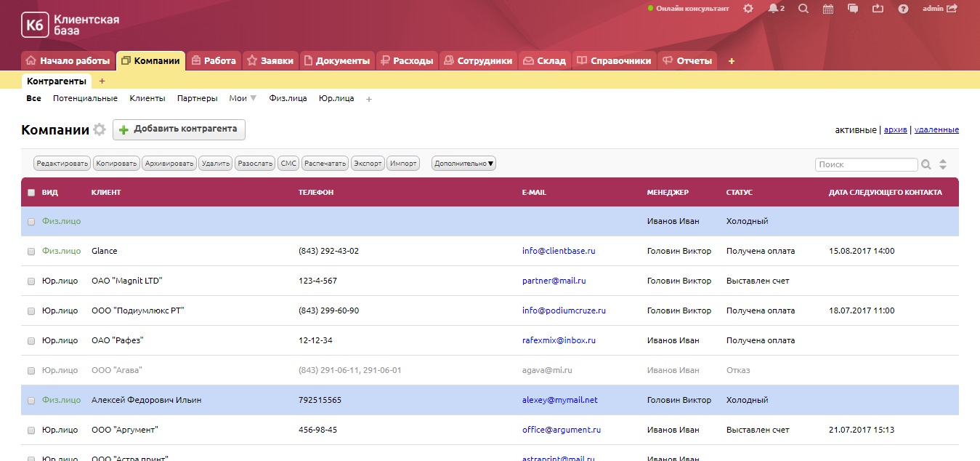Click the magnifier icon beside Поиск field
Screen dimensions: 980x461
pyautogui.click(x=926, y=165)
